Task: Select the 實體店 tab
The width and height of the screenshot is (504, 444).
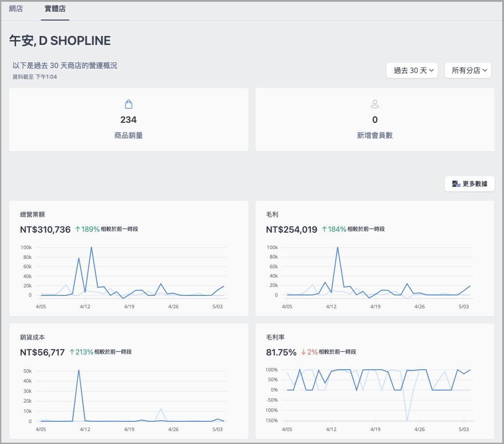Action: [x=55, y=9]
